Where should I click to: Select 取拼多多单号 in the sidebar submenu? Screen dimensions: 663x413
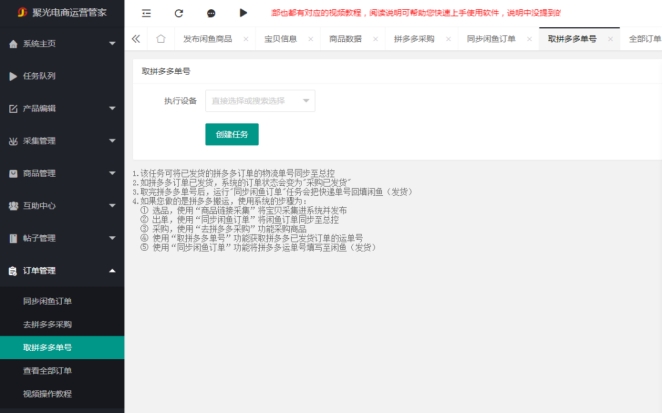[x=62, y=347]
